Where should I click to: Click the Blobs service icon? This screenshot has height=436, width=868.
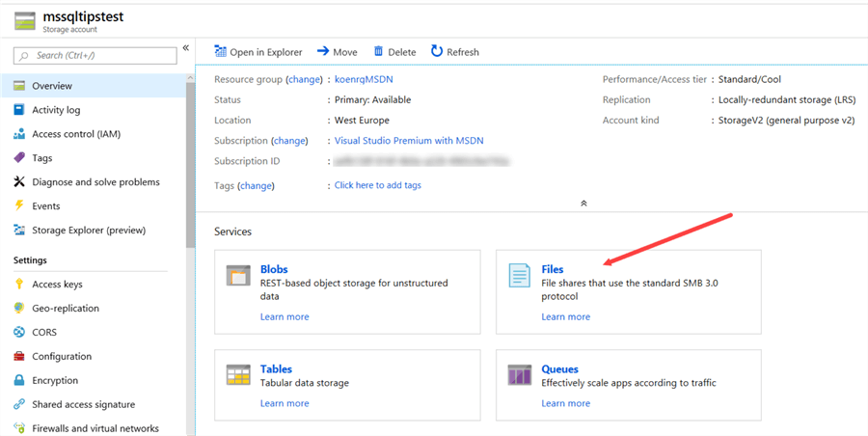coord(238,275)
